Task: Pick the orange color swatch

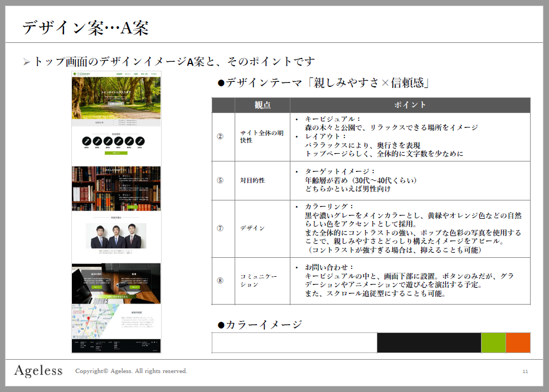Action: [518, 342]
